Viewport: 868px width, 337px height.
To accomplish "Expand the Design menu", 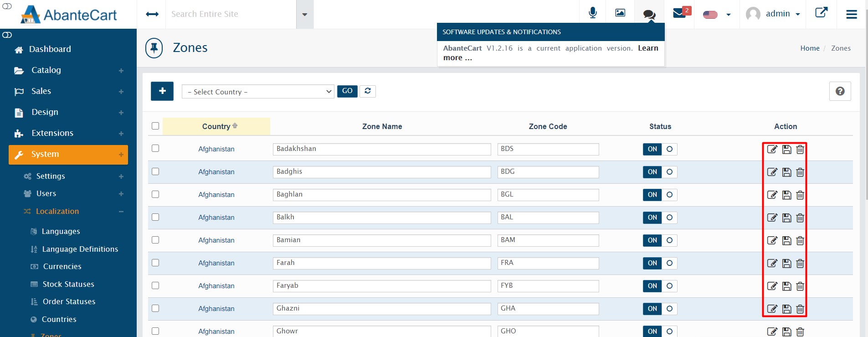I will (69, 112).
